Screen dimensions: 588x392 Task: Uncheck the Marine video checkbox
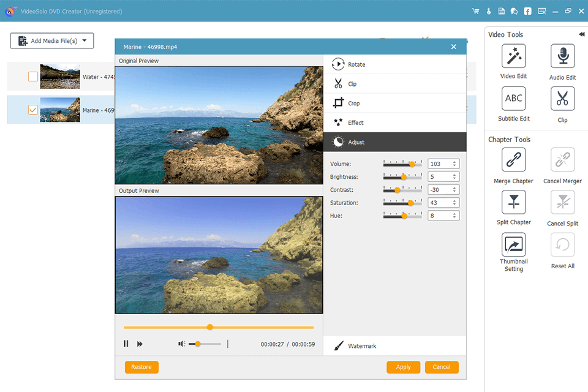click(33, 110)
